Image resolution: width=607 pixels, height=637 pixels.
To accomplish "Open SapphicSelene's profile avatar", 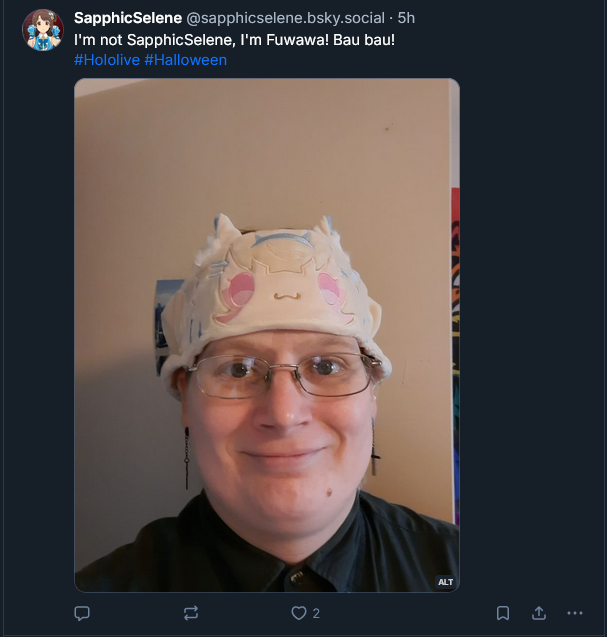I will pyautogui.click(x=43, y=30).
